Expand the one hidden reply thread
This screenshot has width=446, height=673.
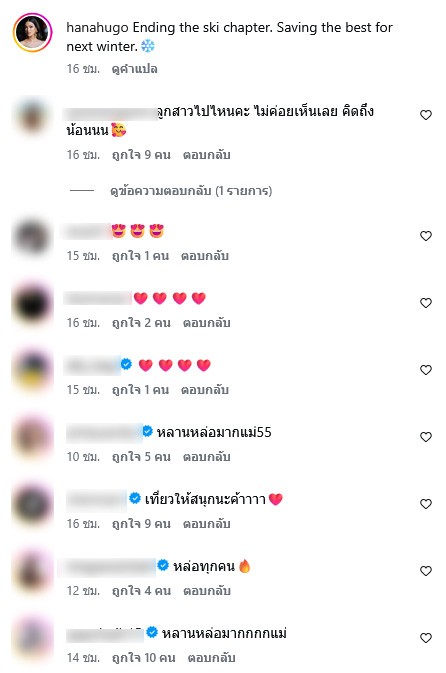pos(191,191)
